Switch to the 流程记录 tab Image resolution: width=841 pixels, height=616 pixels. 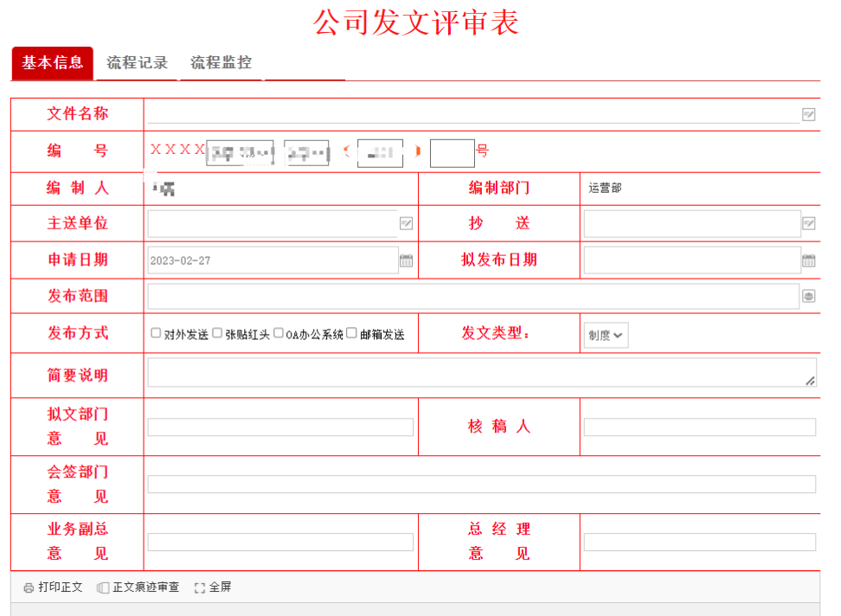coord(138,63)
